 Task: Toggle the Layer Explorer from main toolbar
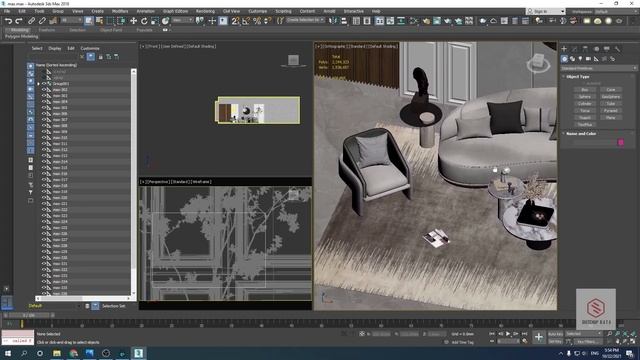pos(367,21)
